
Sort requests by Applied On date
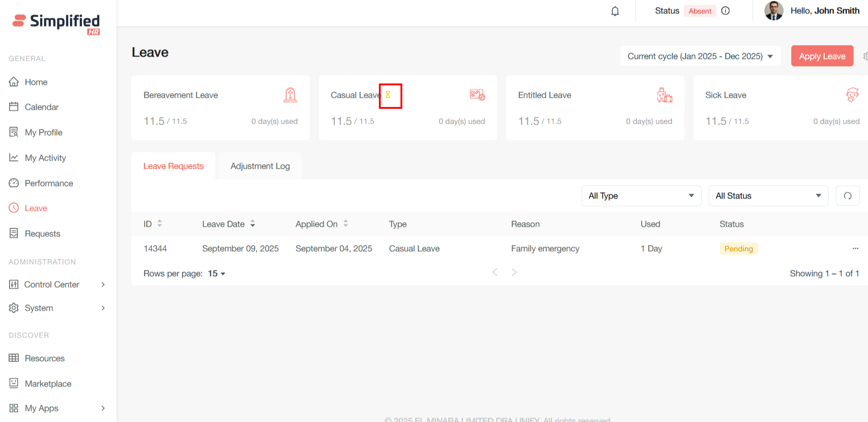click(346, 223)
